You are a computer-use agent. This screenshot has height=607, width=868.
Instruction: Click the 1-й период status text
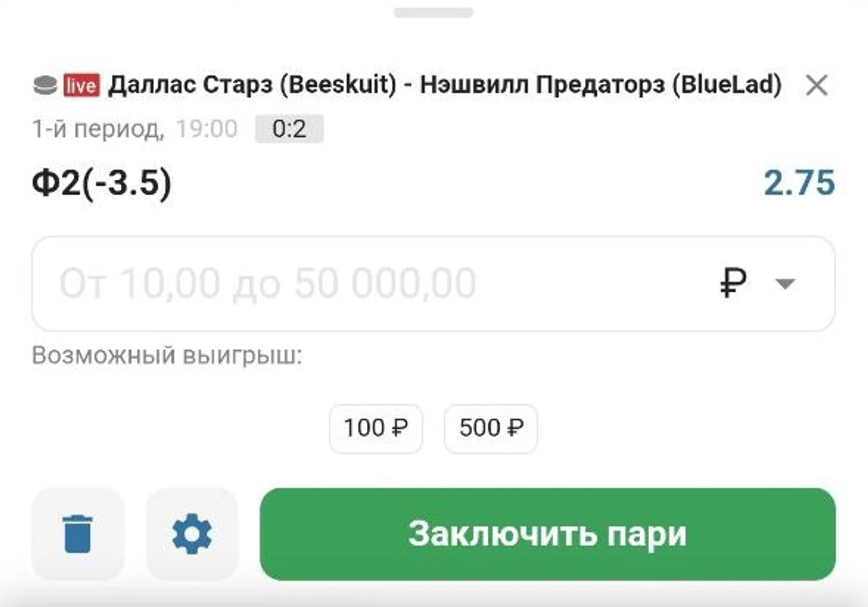tap(98, 129)
